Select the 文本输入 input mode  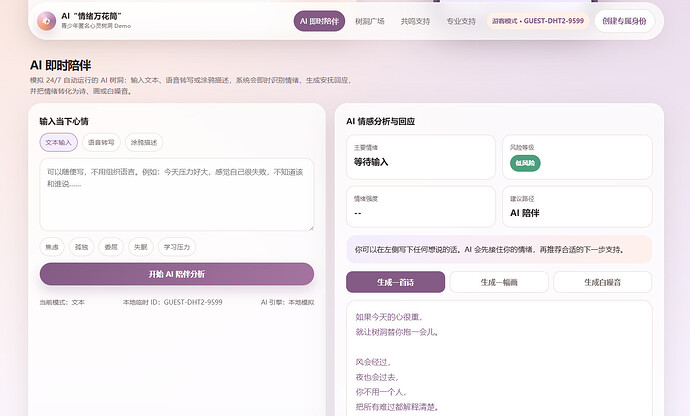[59, 142]
